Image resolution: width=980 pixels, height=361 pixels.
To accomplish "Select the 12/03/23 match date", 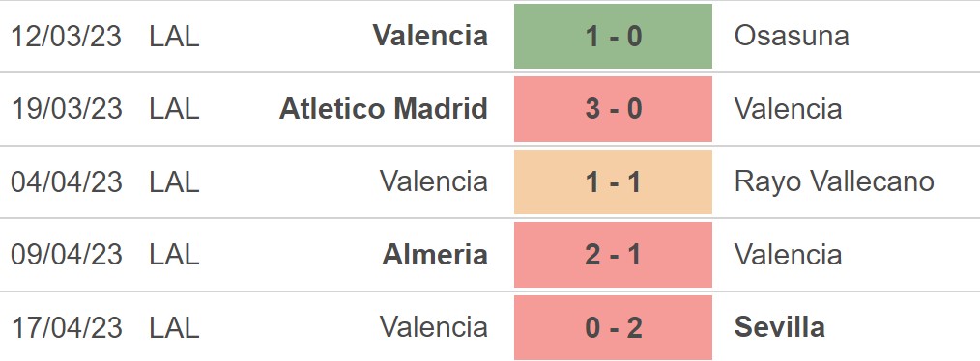I will 67,37.
